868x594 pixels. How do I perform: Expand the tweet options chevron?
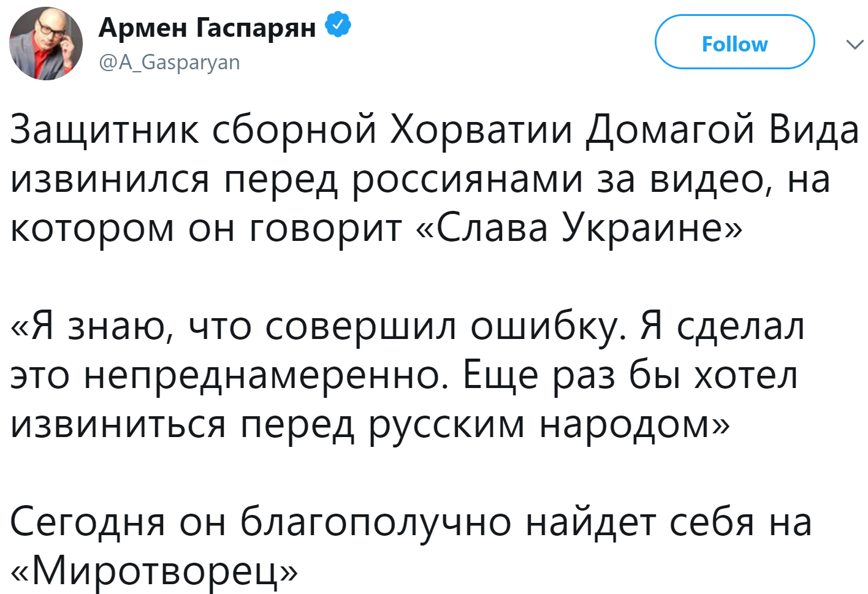coord(854,45)
